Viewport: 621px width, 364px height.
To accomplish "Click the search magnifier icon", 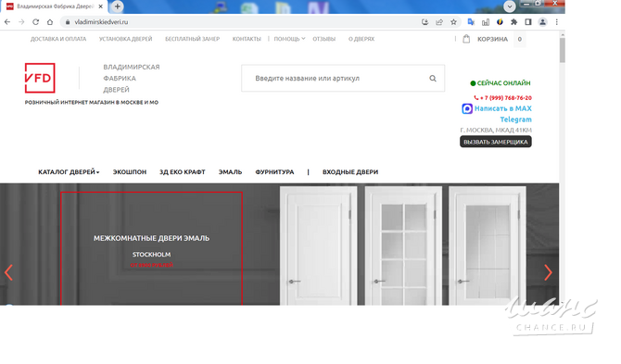I will [433, 79].
